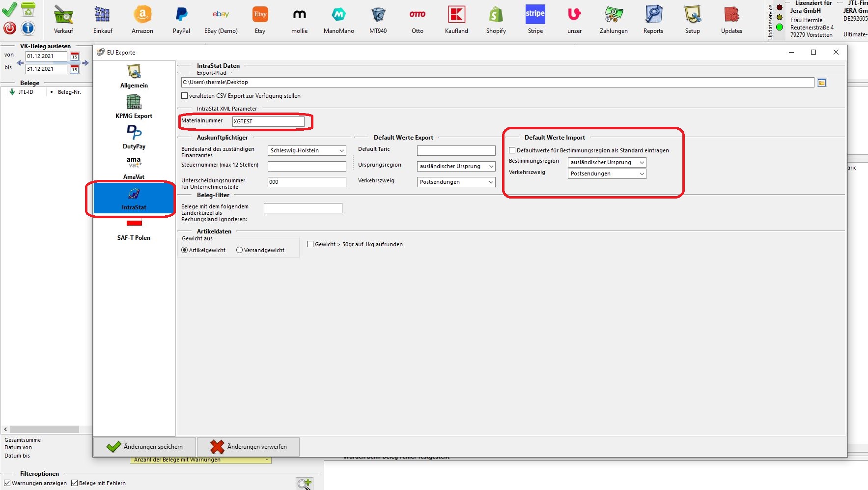Expand the Bestimmungsregion dropdown

click(x=607, y=163)
